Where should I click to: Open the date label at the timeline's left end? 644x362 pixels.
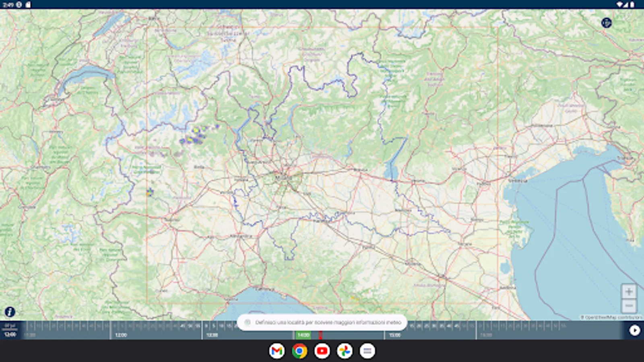(x=10, y=330)
